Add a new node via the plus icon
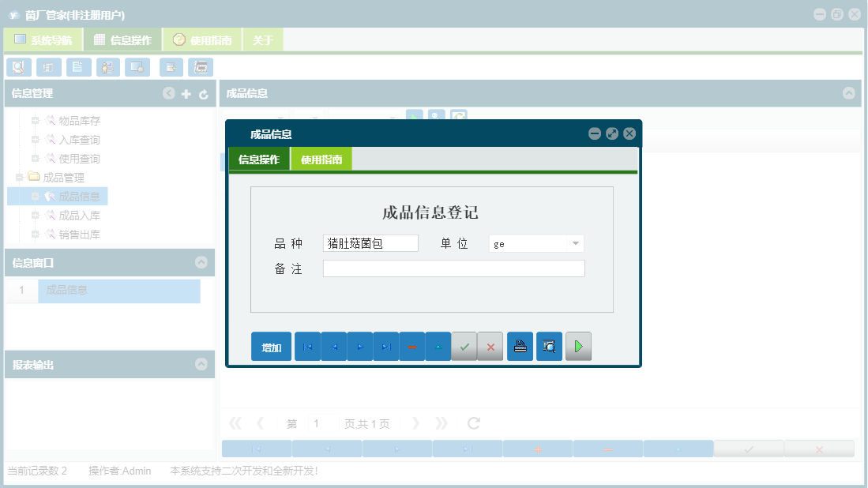 click(x=186, y=93)
